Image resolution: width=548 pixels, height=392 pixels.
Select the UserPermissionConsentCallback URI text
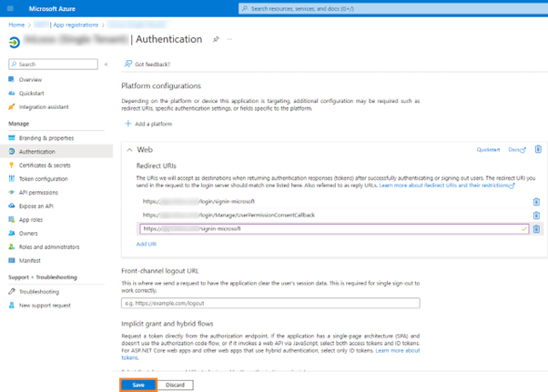[228, 215]
